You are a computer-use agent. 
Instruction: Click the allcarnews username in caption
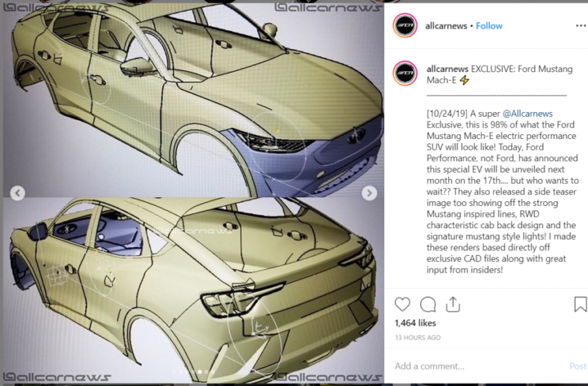(448, 69)
